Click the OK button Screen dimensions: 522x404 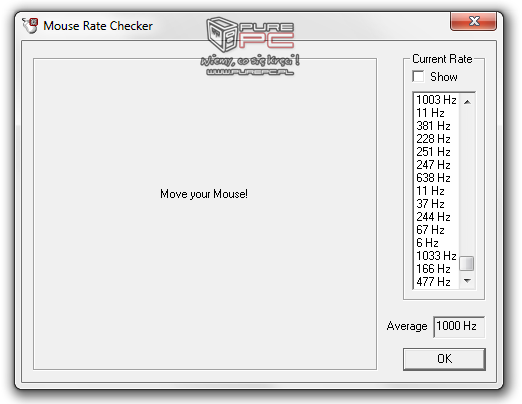coord(444,359)
